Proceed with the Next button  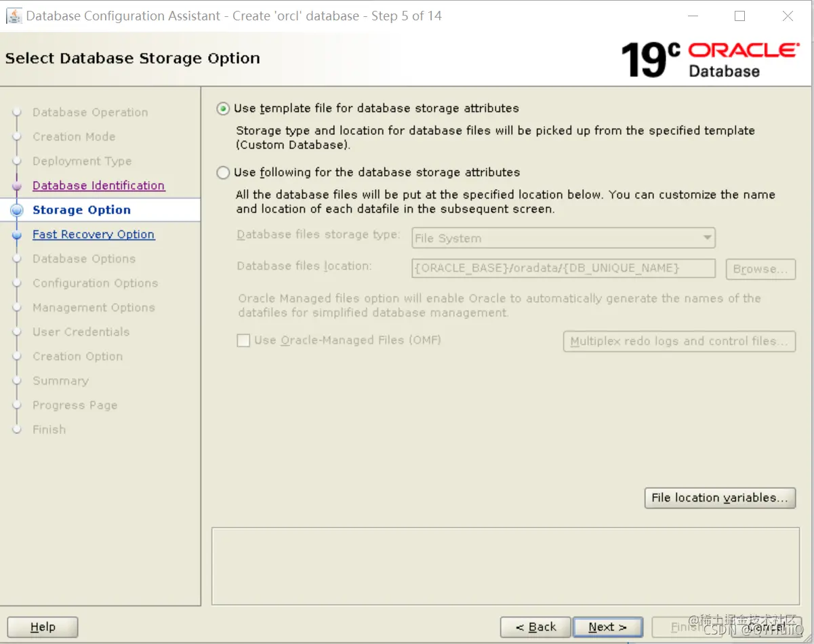click(607, 627)
